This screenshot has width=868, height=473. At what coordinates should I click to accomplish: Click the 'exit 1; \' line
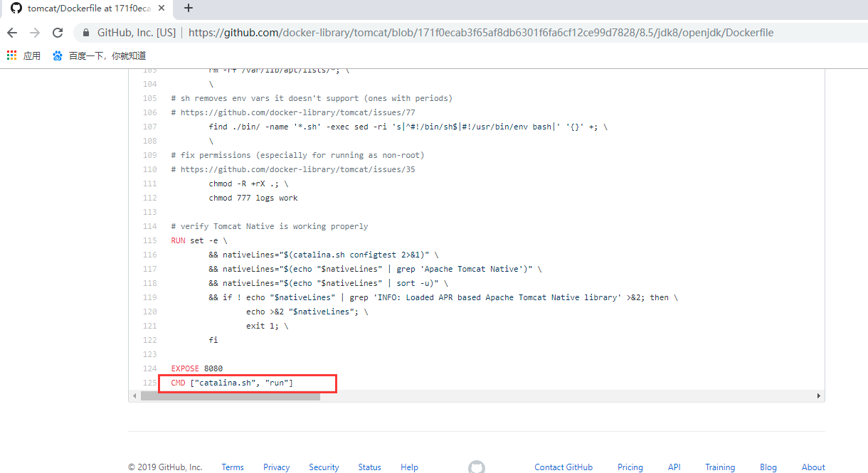268,326
